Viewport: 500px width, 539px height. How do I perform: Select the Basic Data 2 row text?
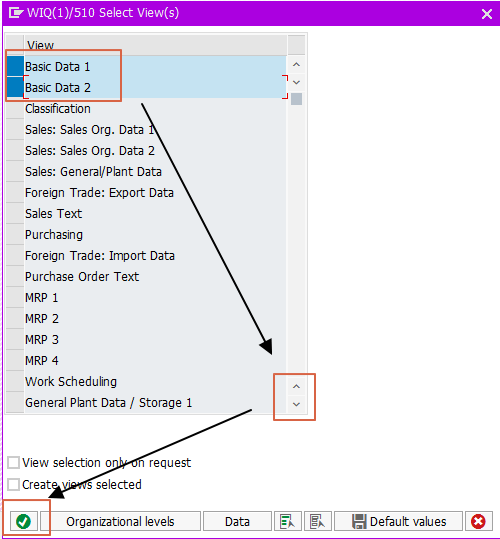click(58, 87)
